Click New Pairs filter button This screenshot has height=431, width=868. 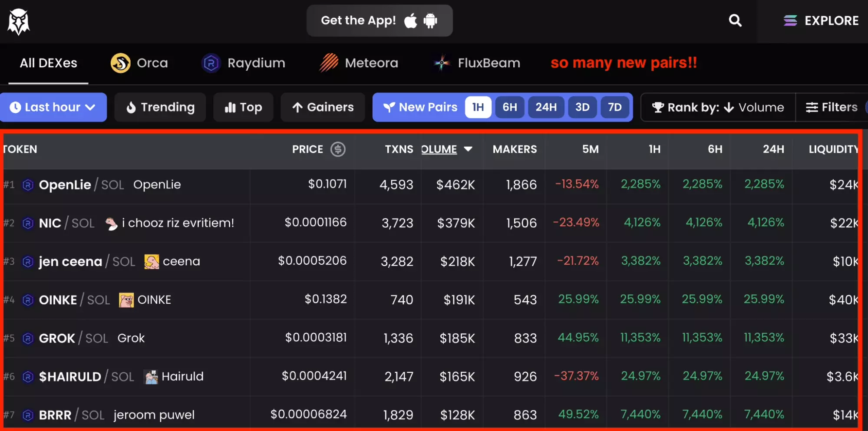(420, 107)
